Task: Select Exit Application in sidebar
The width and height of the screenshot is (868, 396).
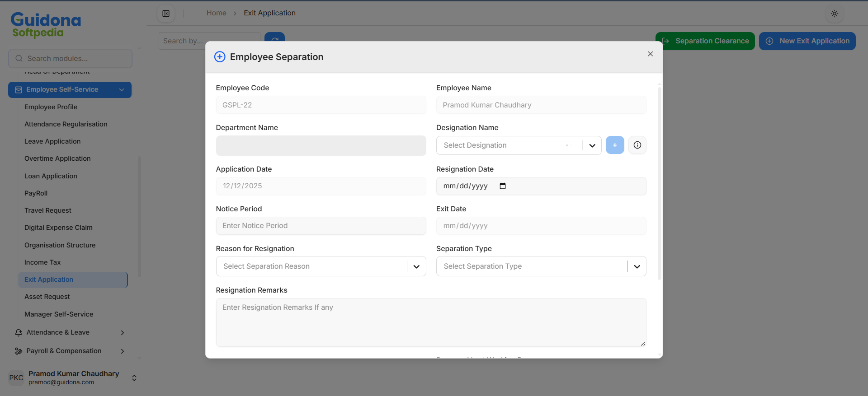Action: 73,280
